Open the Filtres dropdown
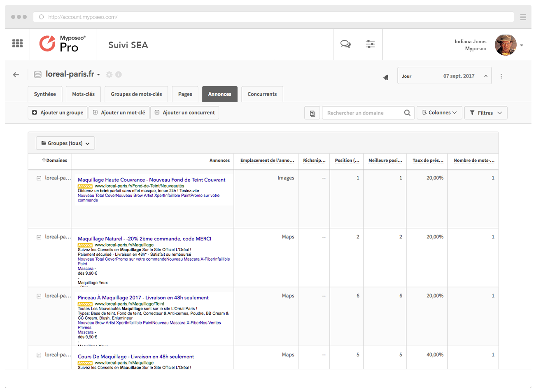Viewport: 536px width, 392px height. 486,113
